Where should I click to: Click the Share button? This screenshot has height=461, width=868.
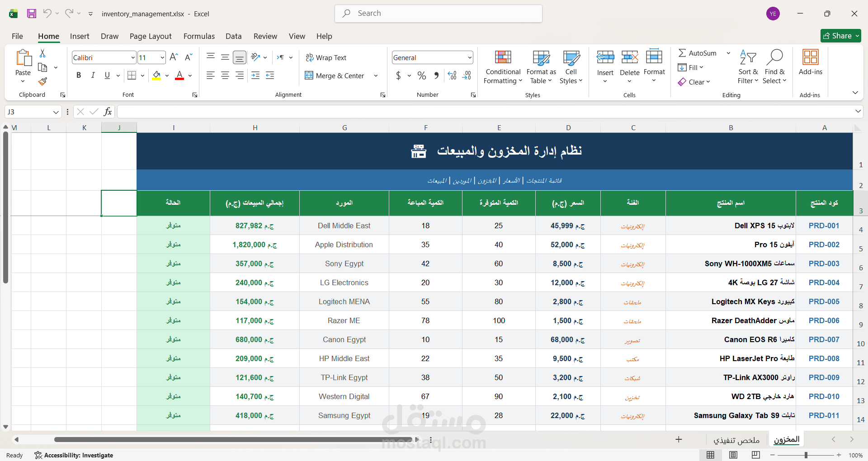pos(841,36)
